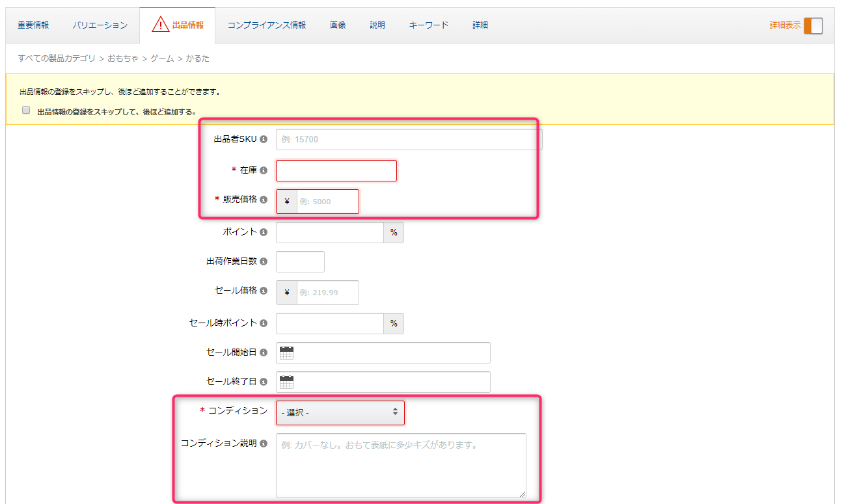Image resolution: width=844 pixels, height=504 pixels.
Task: Click おもちゃ in the category breadcrumb
Action: click(123, 59)
